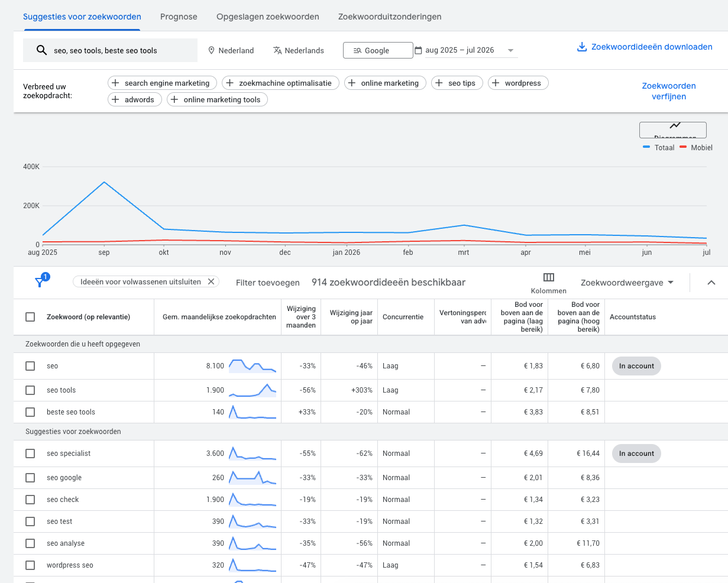The height and width of the screenshot is (583, 728).
Task: Add 'online marketing tools' suggestion chip
Action: tap(217, 100)
